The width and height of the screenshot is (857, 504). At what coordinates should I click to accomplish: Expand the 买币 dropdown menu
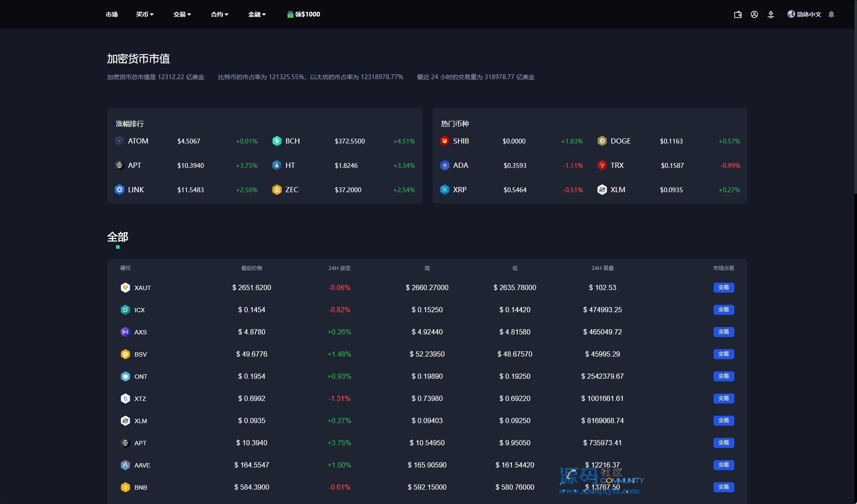(x=145, y=14)
